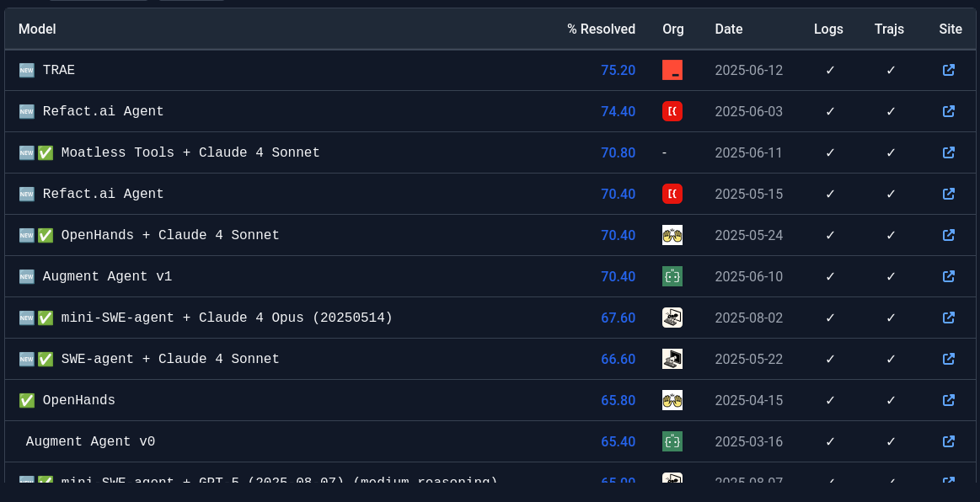The image size is (980, 502).
Task: Click the green verified check in the 65.80 row
Action: 26,399
